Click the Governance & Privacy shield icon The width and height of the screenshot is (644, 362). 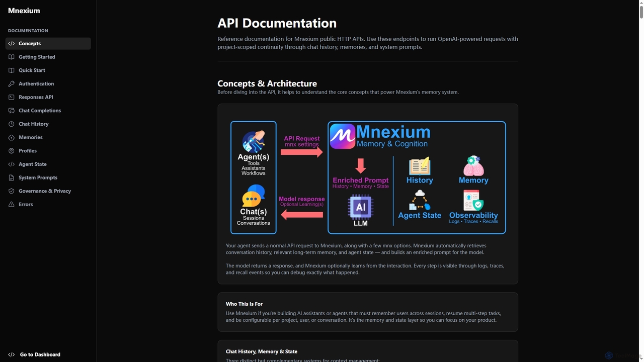click(12, 191)
